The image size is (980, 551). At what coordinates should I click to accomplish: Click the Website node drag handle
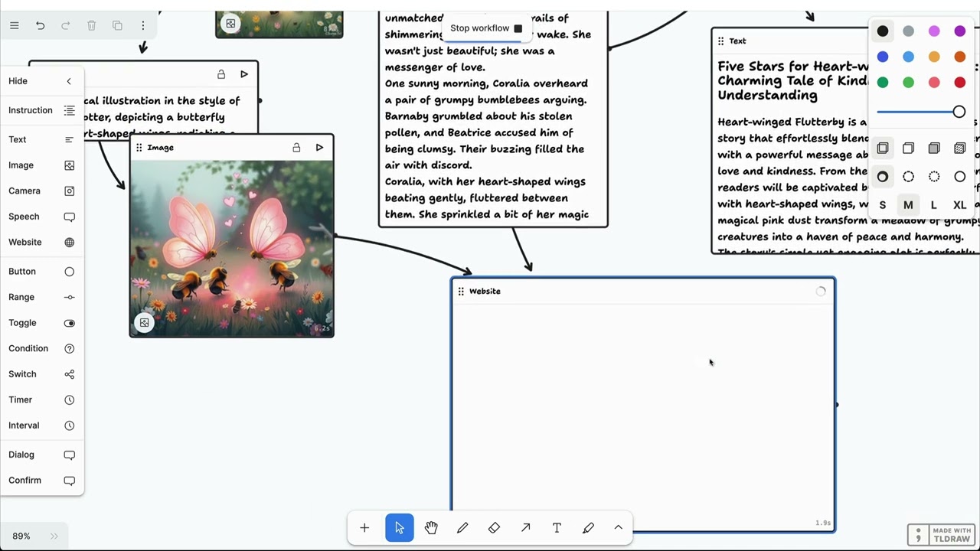pyautogui.click(x=460, y=292)
